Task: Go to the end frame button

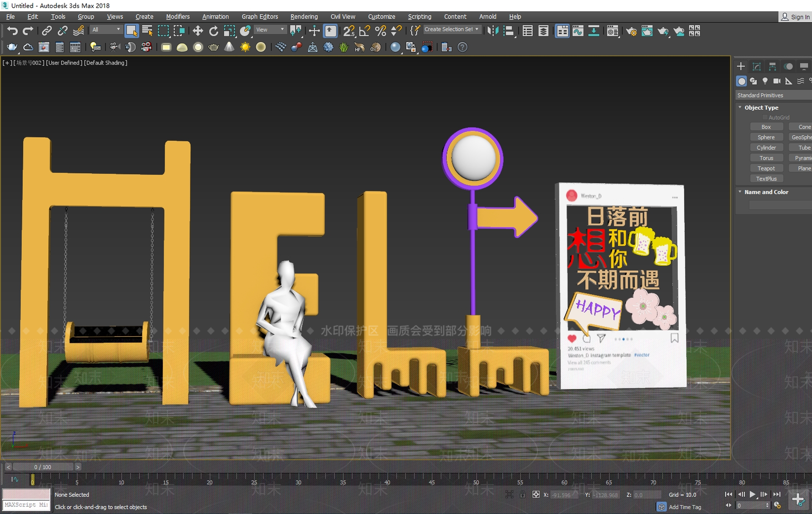Action: point(776,494)
